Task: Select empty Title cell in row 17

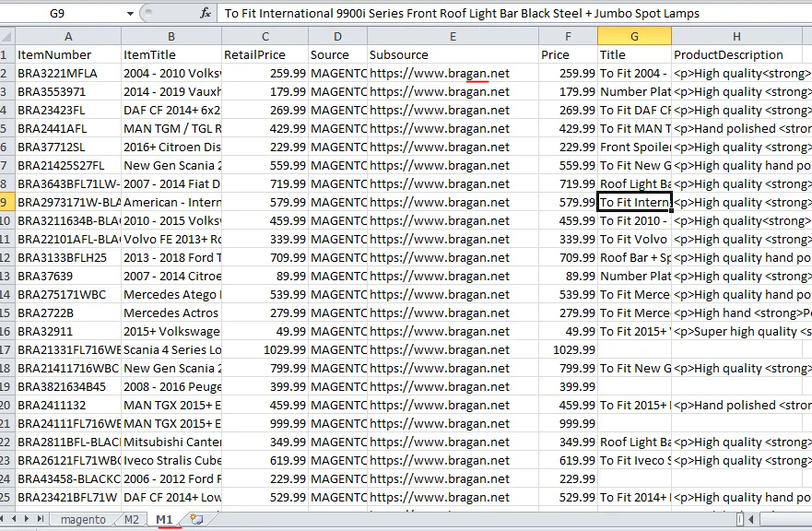Action: click(x=634, y=349)
